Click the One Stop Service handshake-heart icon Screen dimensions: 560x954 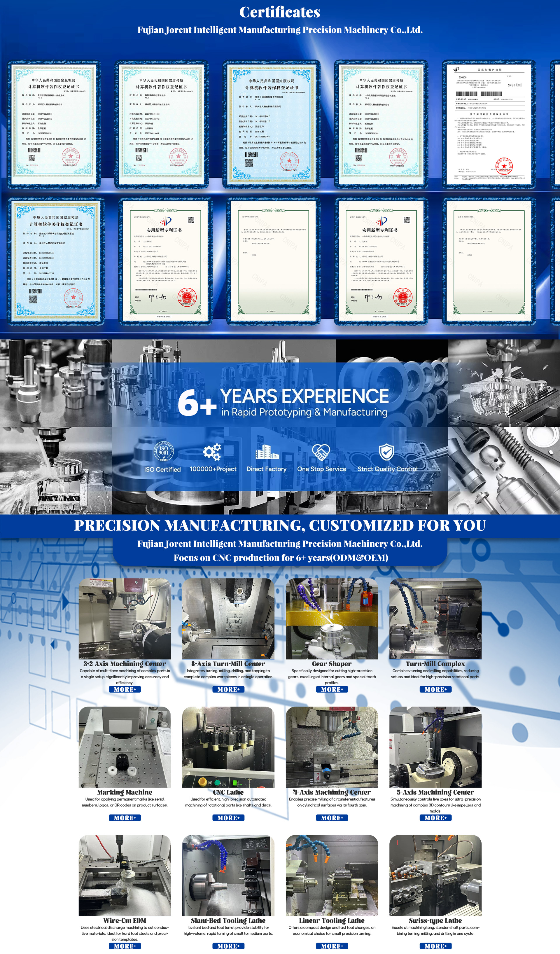[x=321, y=452]
